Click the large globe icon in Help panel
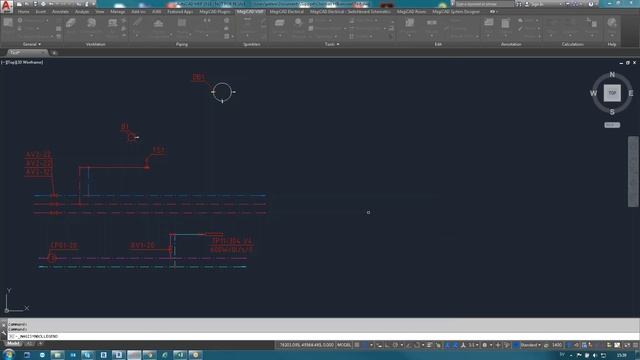The width and height of the screenshot is (640, 360). (611, 23)
